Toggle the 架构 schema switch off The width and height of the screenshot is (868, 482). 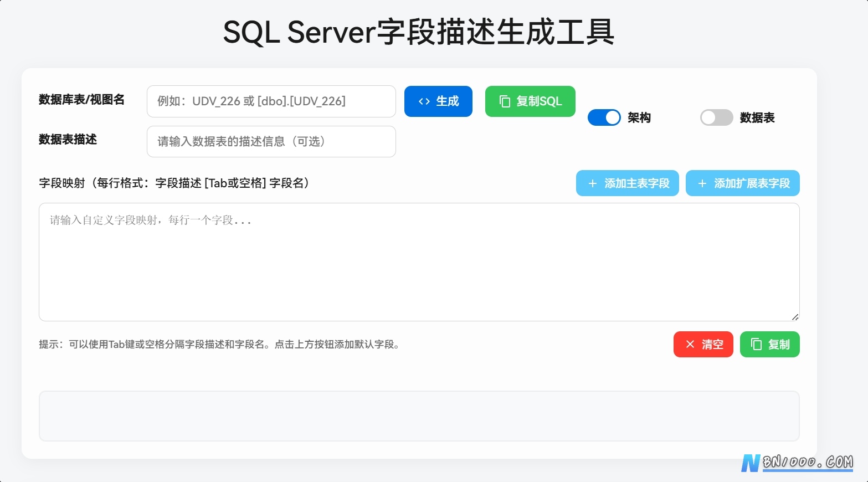coord(604,117)
